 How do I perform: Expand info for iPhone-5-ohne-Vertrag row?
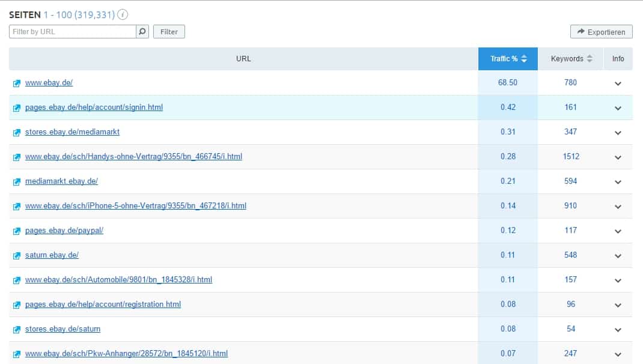click(x=618, y=206)
